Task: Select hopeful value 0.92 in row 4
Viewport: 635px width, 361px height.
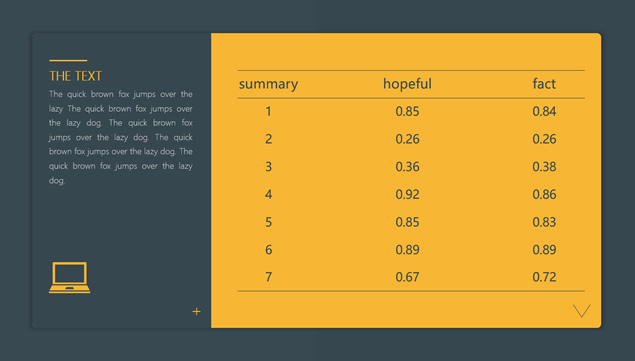Action: [407, 194]
